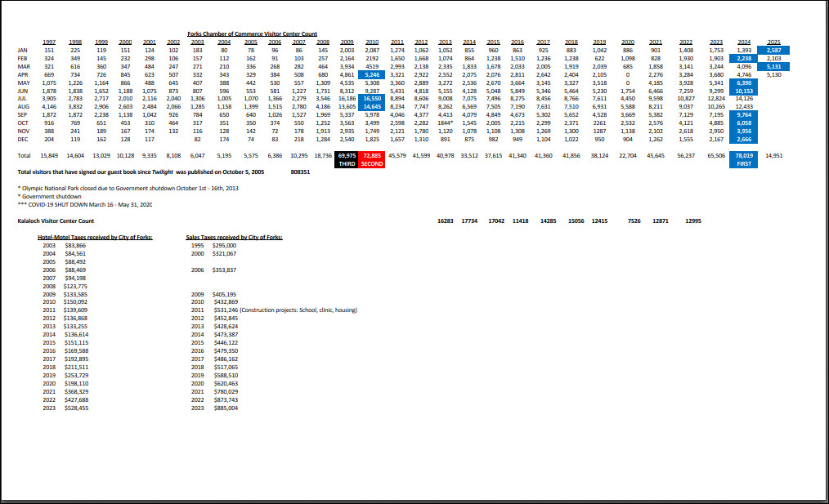Image resolution: width=829 pixels, height=504 pixels.
Task: Select highlighted JAN 2025 value 2,587
Action: click(x=773, y=51)
